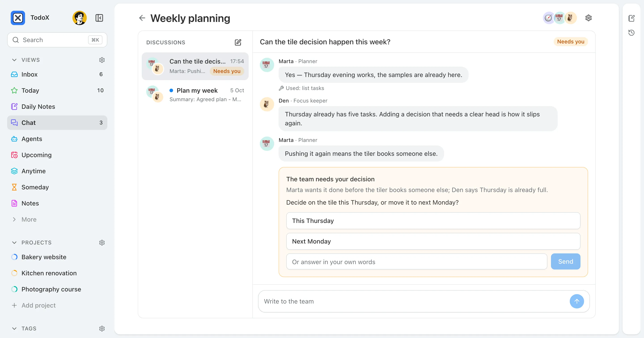Collapse the Projects section chevron
This screenshot has width=644, height=338.
(x=14, y=243)
